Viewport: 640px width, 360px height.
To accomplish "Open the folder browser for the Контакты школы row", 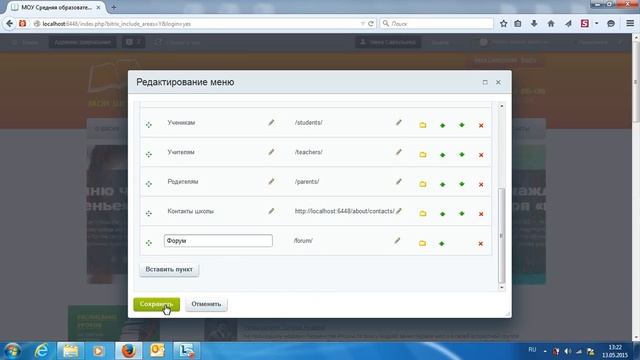I will (423, 213).
